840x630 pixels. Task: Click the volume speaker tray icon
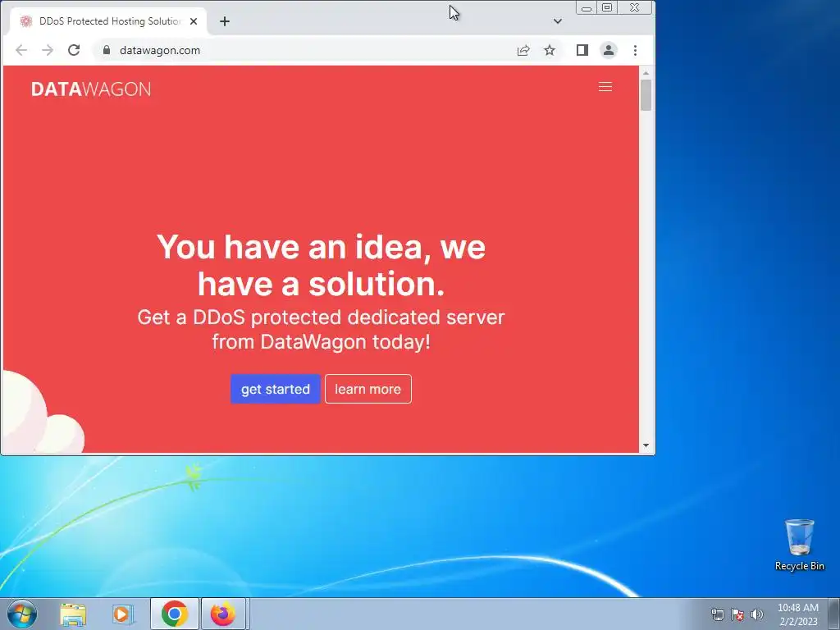(x=757, y=614)
